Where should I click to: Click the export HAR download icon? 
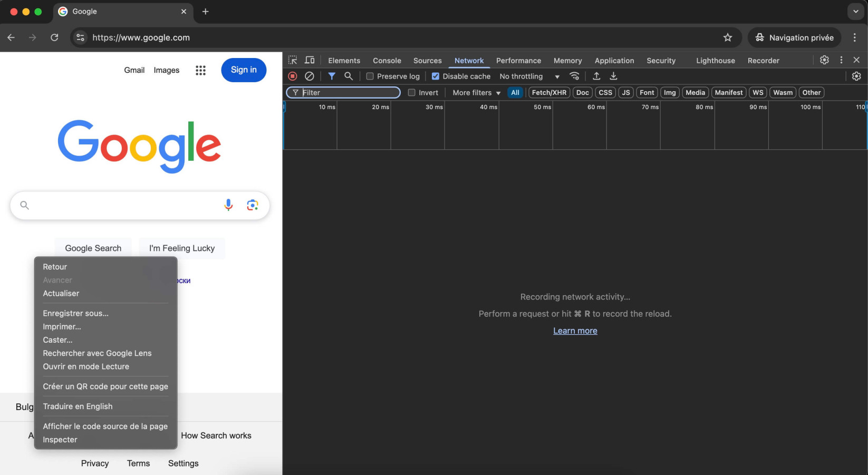tap(613, 76)
